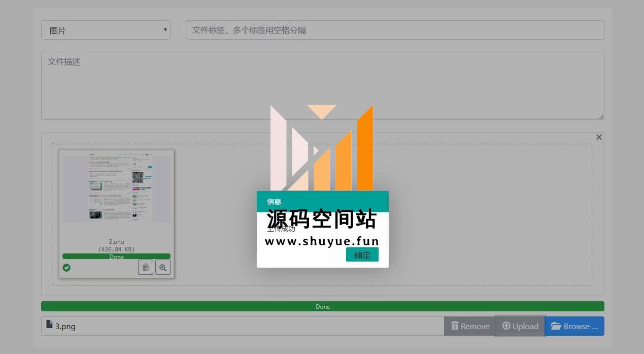644x354 pixels.
Task: Click the green upload success check icon
Action: pyautogui.click(x=66, y=268)
